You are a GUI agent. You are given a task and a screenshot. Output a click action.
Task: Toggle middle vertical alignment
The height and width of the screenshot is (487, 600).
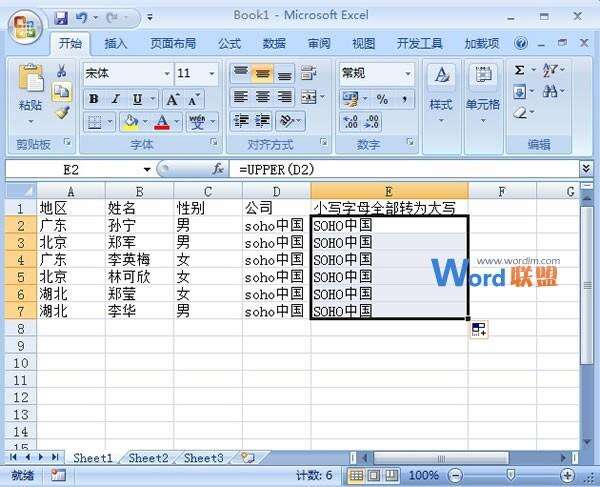(262, 73)
